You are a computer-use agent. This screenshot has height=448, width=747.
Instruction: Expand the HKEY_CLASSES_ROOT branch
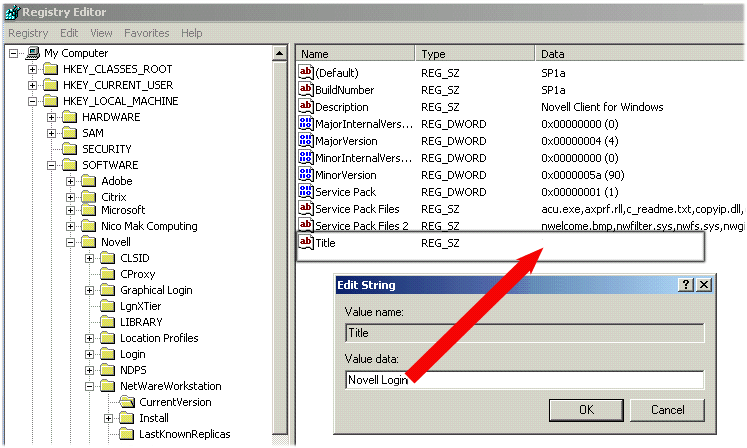[32, 69]
